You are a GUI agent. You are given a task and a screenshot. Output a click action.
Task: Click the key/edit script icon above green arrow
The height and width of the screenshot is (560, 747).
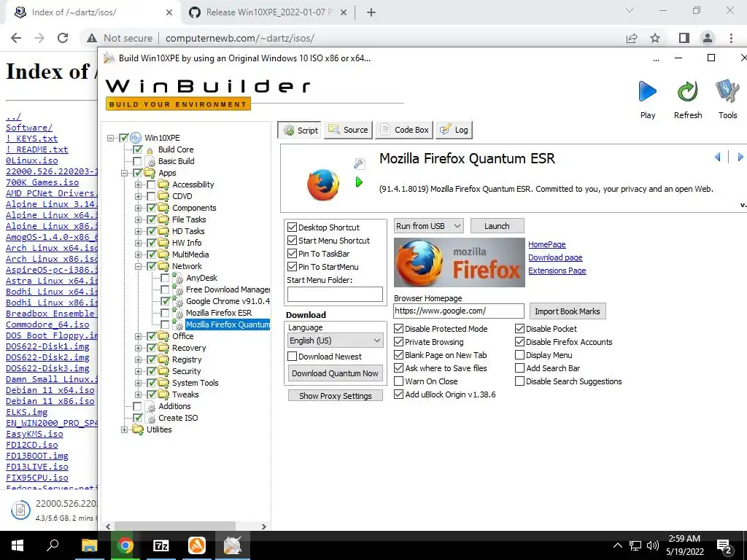359,164
